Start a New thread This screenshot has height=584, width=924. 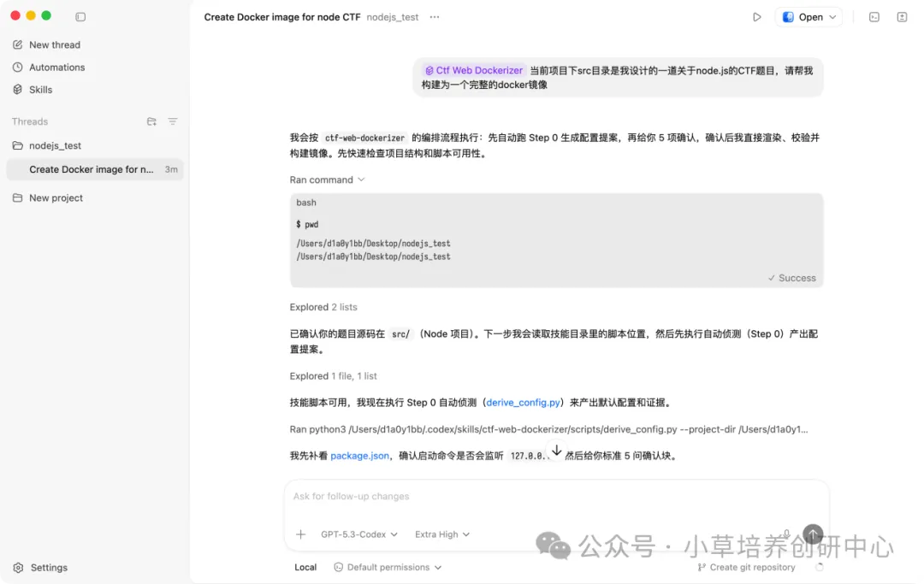click(x=46, y=44)
